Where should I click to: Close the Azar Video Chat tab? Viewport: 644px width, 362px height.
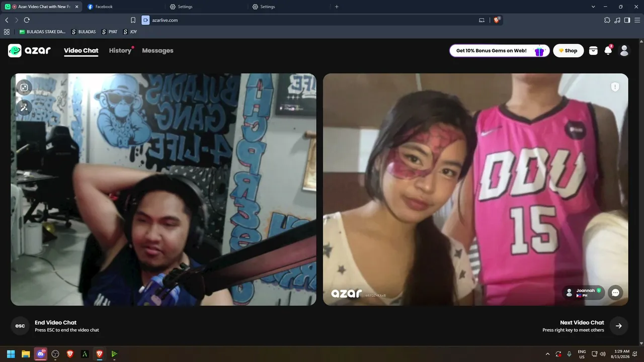[76, 7]
